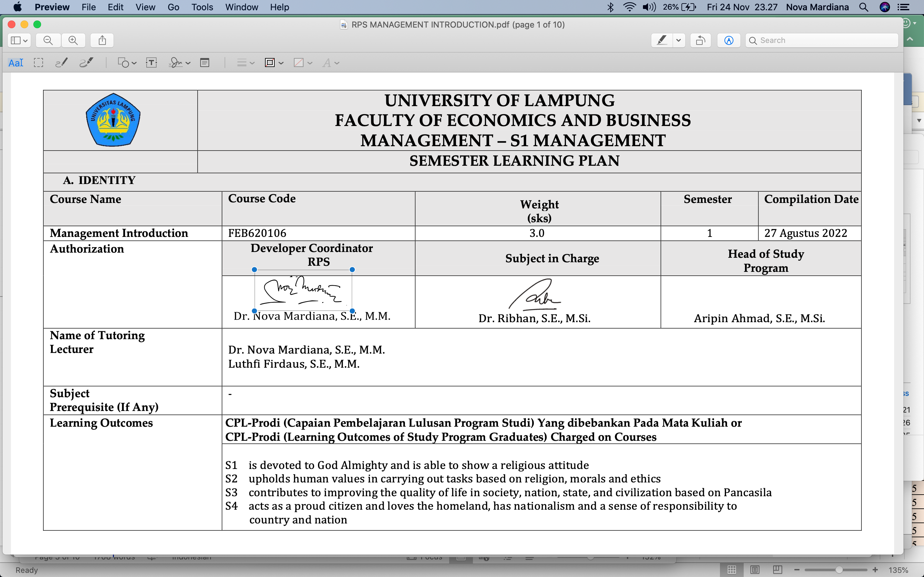Click the Zoom In magnifier button
Viewport: 924px width, 577px height.
pos(73,40)
